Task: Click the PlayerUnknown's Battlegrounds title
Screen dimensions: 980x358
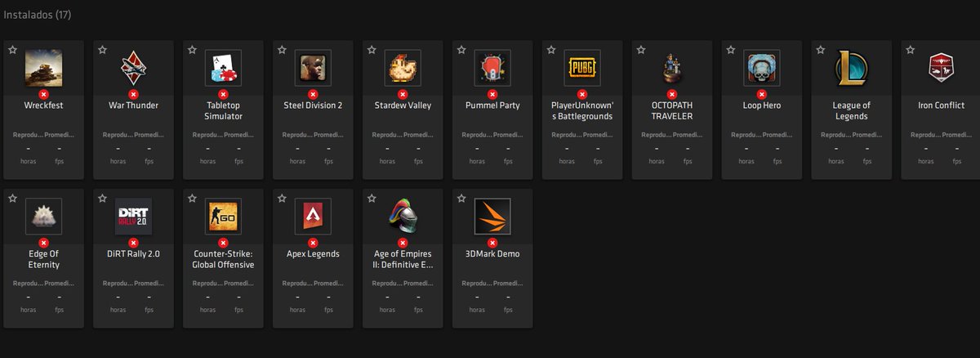Action: pyautogui.click(x=582, y=110)
